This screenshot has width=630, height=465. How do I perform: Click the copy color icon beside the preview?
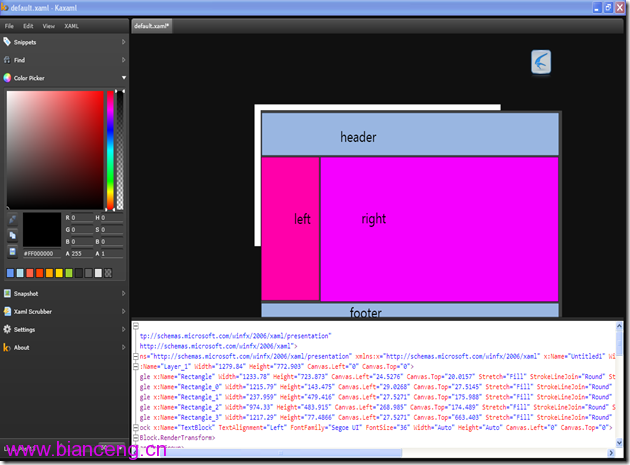[x=12, y=236]
